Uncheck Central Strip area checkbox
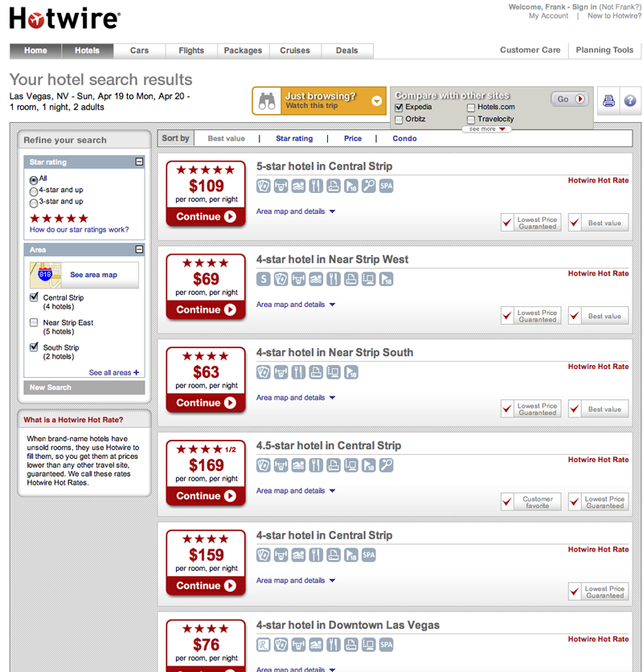 (34, 297)
